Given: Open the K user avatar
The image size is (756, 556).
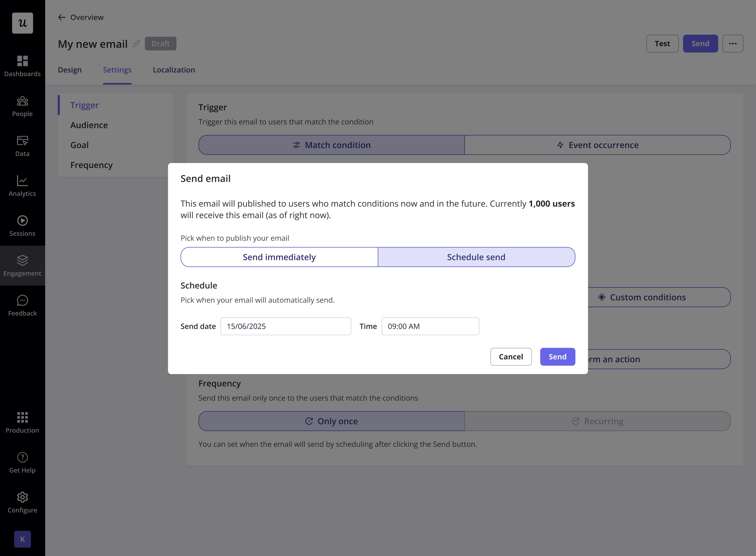Looking at the screenshot, I should click(x=23, y=539).
